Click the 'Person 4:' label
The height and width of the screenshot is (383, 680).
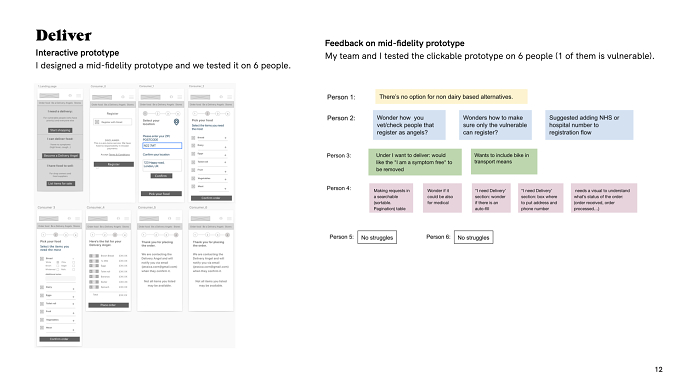[339, 188]
